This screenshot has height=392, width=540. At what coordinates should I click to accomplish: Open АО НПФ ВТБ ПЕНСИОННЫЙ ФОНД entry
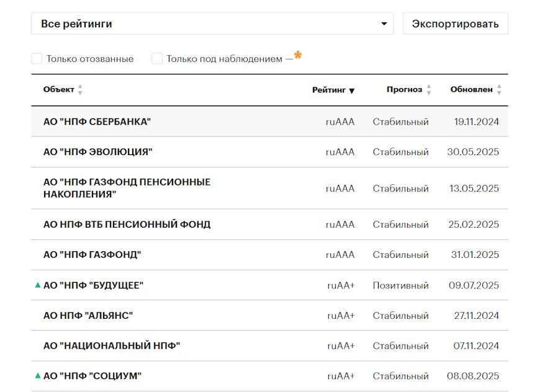[x=126, y=224]
